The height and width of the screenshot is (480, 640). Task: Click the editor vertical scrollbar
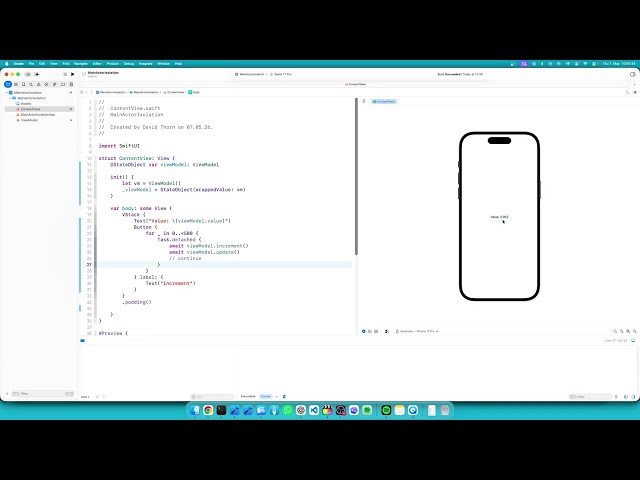point(356,177)
